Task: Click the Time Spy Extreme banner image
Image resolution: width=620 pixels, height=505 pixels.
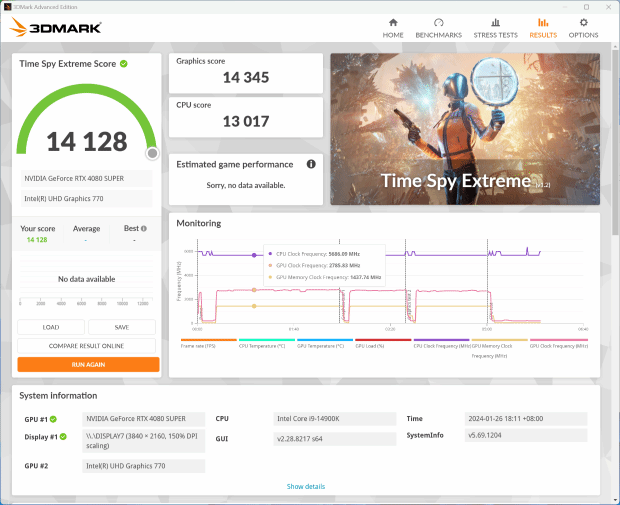Action: click(x=465, y=129)
